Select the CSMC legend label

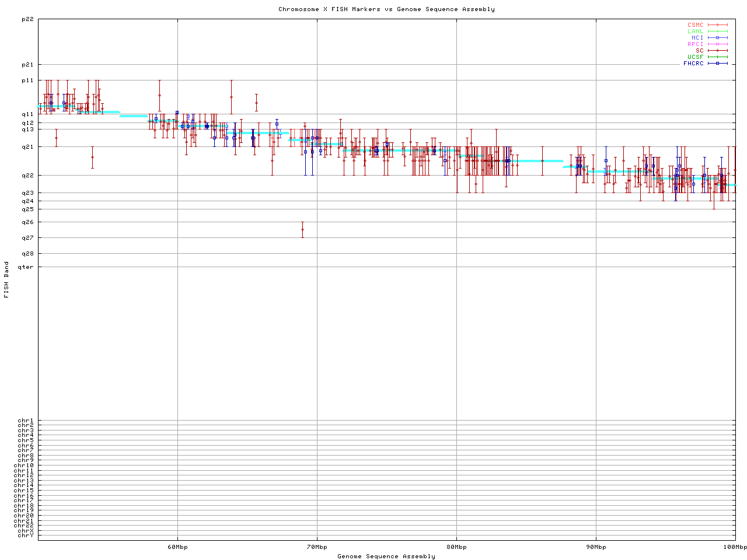pos(695,25)
